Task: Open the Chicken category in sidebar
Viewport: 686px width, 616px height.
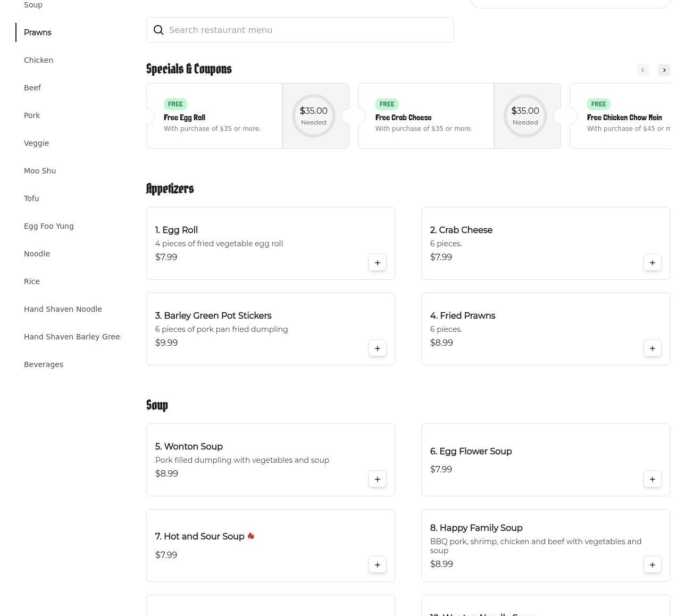Action: (x=38, y=60)
